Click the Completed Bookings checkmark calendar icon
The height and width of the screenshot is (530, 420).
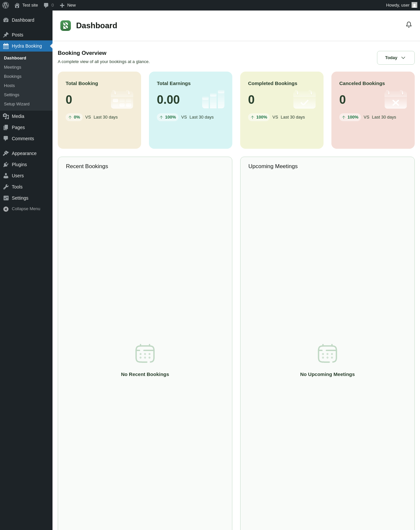click(x=304, y=99)
